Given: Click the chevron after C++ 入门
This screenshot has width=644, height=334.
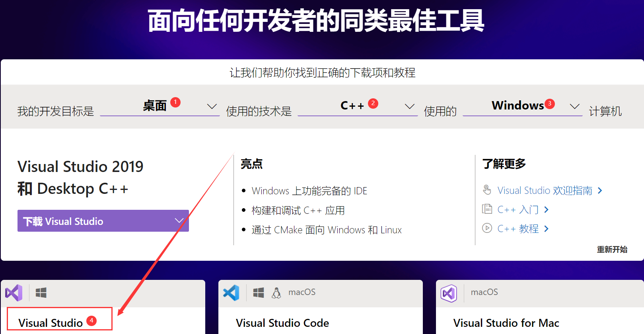Looking at the screenshot, I should pos(546,210).
